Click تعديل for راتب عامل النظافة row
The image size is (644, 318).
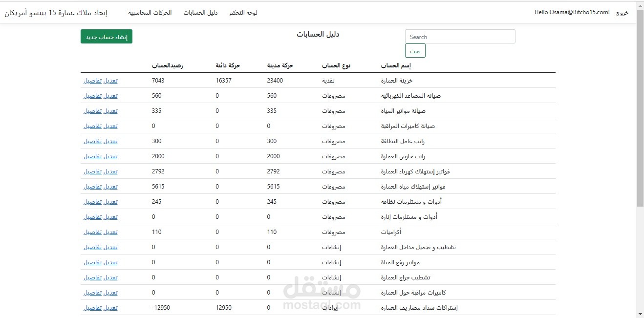pyautogui.click(x=110, y=141)
